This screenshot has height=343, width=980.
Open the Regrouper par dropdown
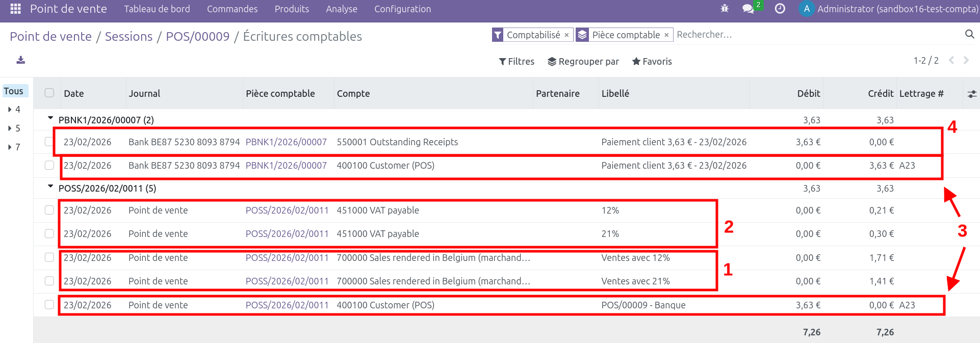tap(583, 62)
